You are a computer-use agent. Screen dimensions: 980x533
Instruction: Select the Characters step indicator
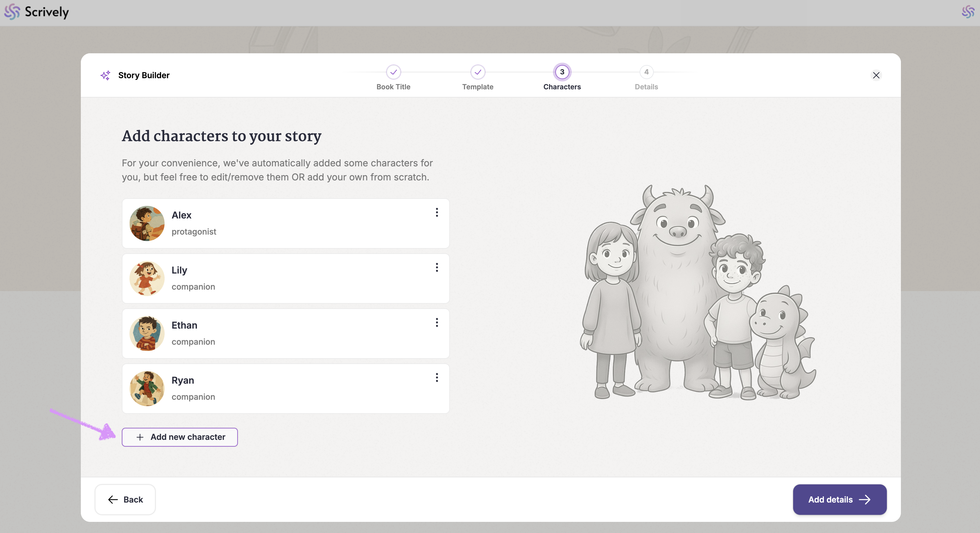click(562, 72)
